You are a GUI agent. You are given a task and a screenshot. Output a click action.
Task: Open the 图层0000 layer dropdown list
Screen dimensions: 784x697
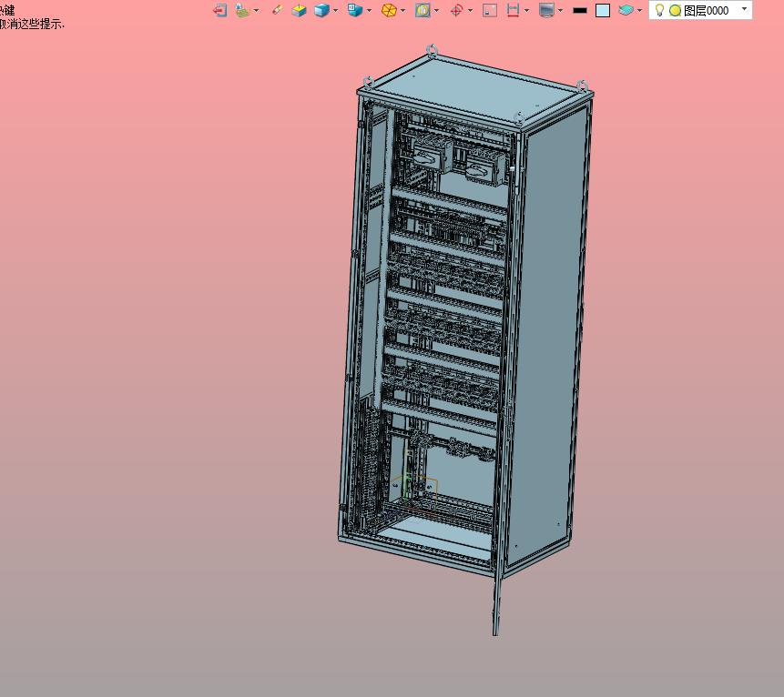pos(745,10)
